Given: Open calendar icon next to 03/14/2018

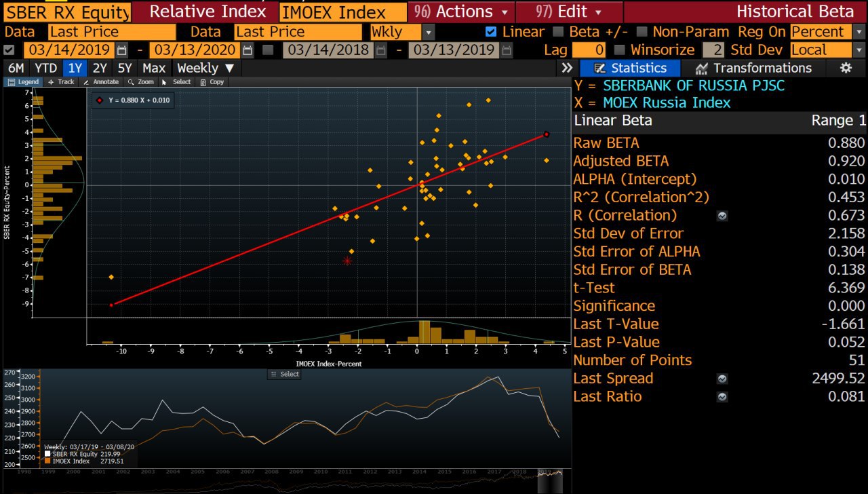Looking at the screenshot, I should tap(380, 50).
